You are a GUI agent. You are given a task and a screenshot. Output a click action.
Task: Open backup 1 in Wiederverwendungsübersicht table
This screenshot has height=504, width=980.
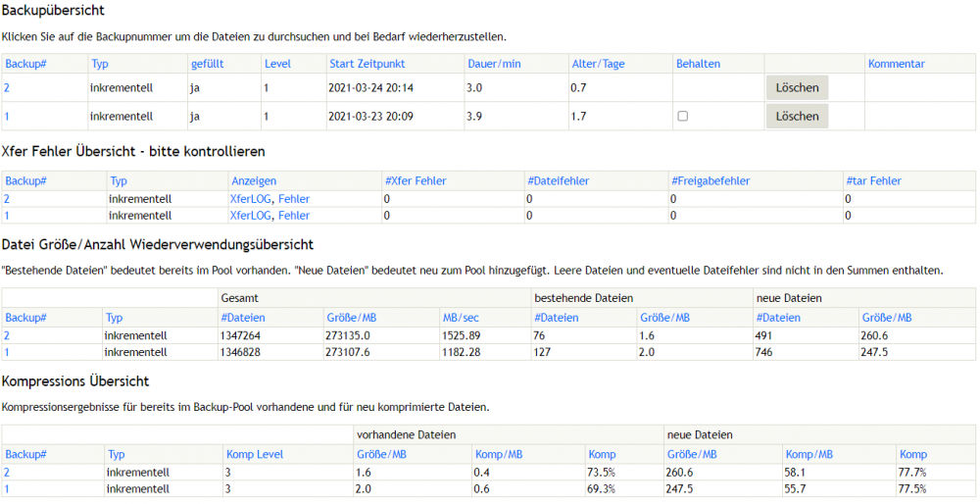[6, 352]
